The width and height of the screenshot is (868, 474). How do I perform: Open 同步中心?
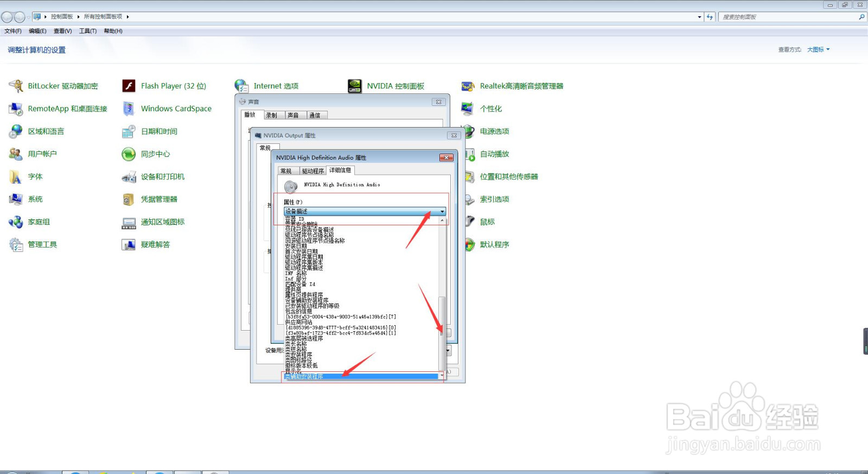146,154
